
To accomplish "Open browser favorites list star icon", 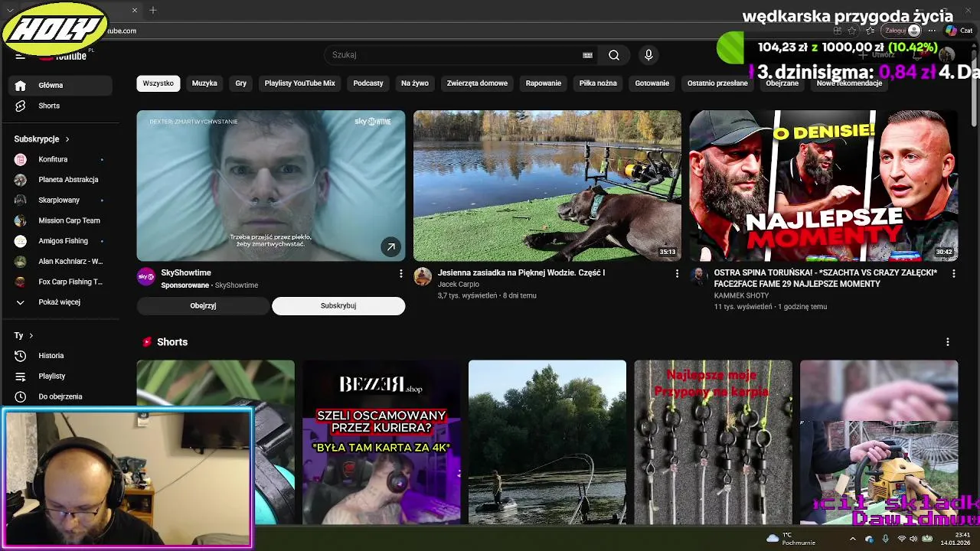I will coord(871,31).
